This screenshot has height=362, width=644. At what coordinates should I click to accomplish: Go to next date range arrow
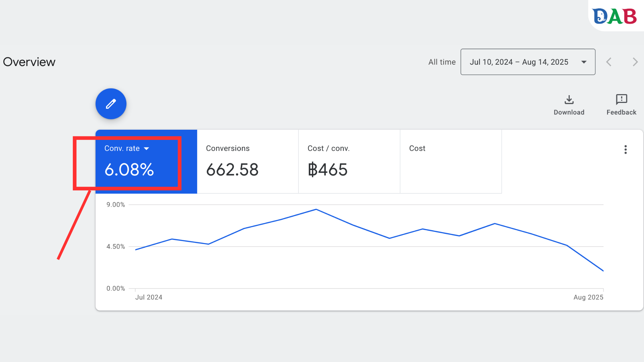click(635, 62)
